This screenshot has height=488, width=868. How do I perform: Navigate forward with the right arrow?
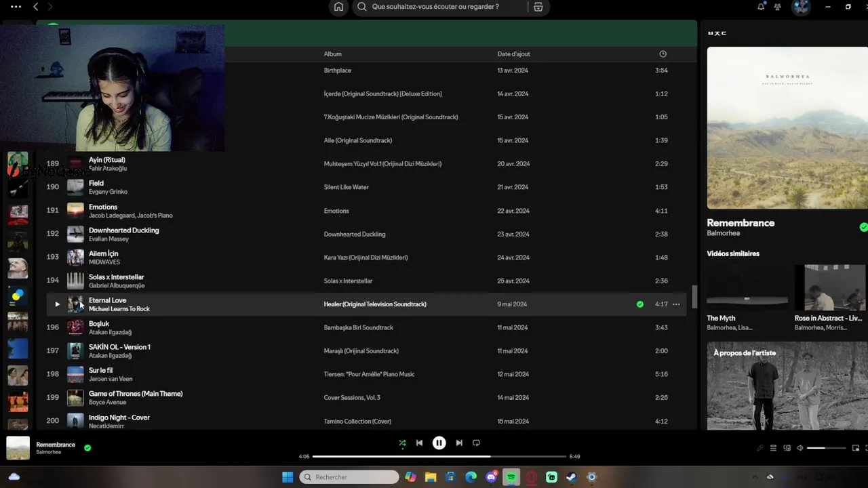[x=50, y=7]
